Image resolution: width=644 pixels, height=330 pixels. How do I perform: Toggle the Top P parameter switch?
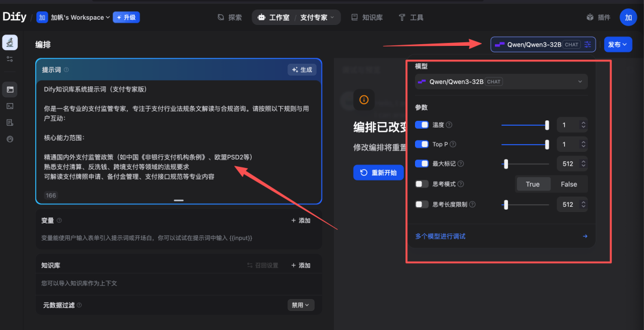pyautogui.click(x=422, y=144)
